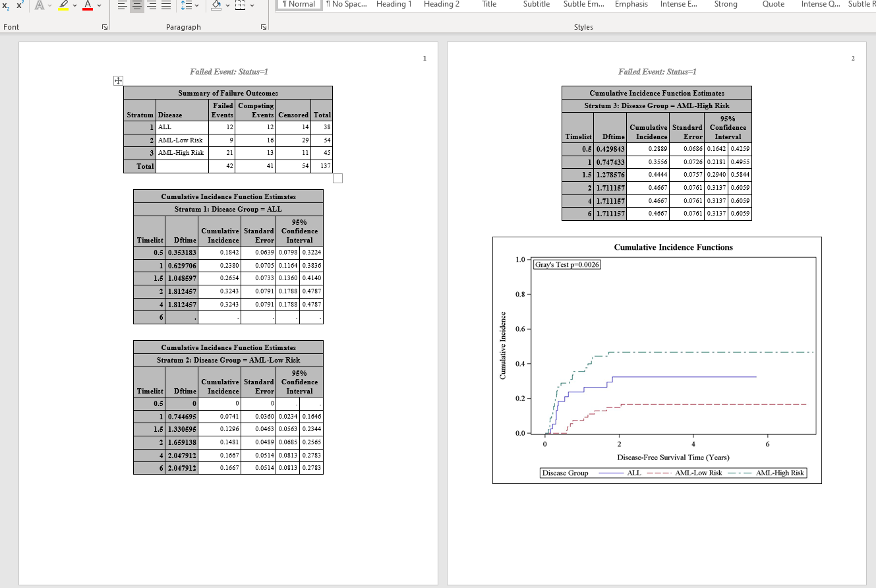
Task: Align text to the right
Action: point(150,5)
